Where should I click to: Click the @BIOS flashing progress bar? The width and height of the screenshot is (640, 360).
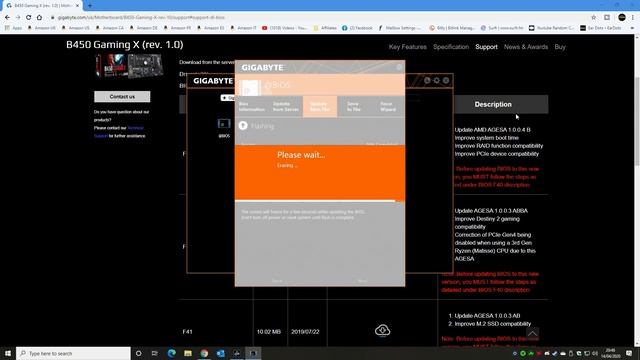(x=320, y=201)
